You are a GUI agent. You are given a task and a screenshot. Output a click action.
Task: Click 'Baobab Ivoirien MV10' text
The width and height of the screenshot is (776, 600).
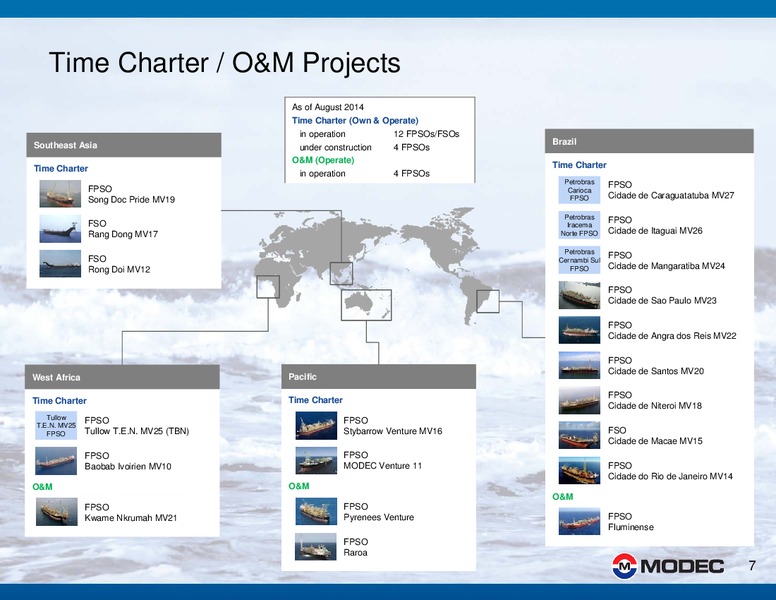click(x=128, y=466)
